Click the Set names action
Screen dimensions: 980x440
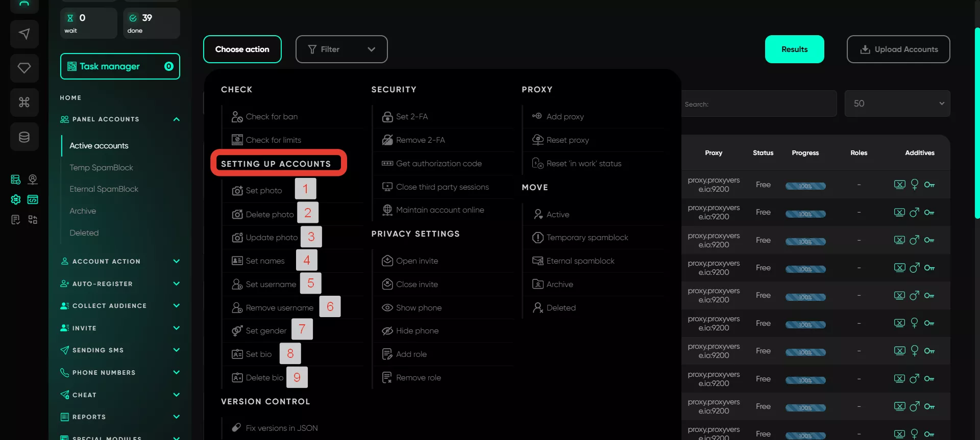[x=265, y=261]
